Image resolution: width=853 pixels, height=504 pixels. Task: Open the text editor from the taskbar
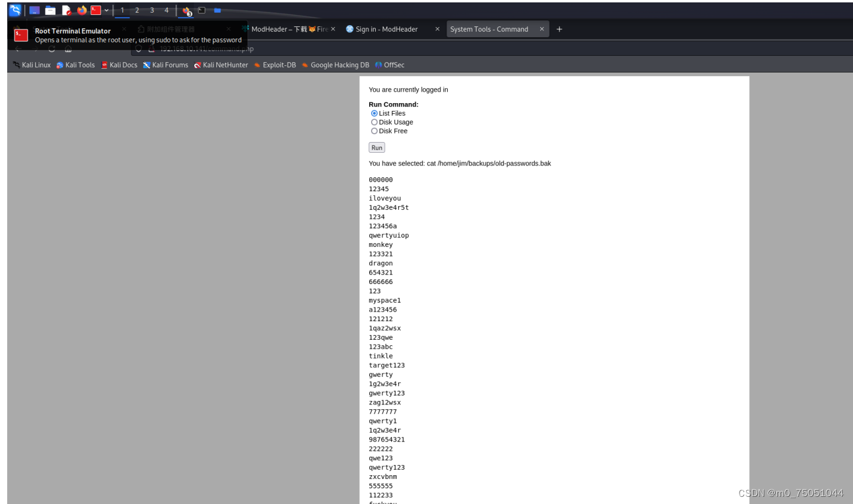coord(67,10)
